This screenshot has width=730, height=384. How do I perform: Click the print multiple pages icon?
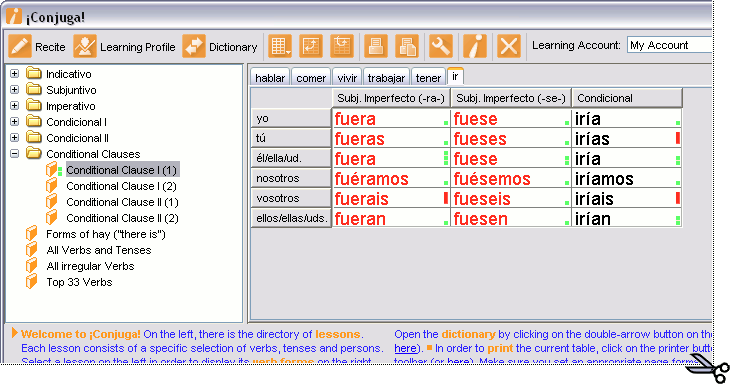click(x=407, y=46)
